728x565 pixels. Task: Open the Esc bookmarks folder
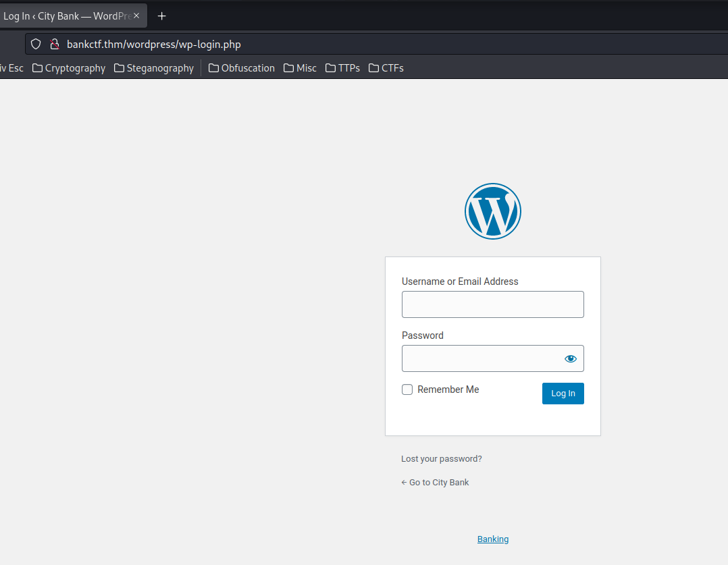11,68
